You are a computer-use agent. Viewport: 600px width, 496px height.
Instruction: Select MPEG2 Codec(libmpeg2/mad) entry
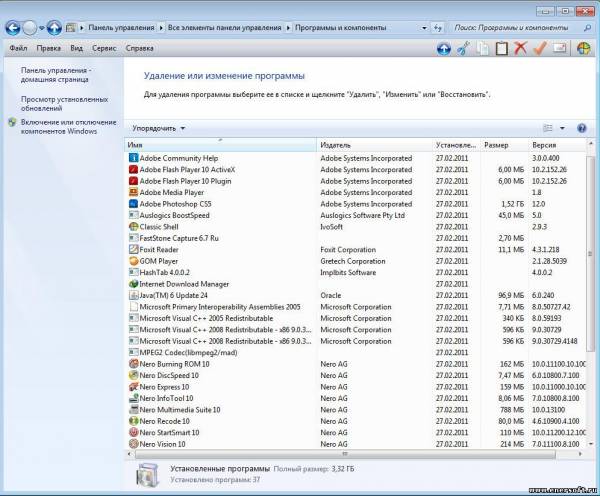(x=356, y=352)
